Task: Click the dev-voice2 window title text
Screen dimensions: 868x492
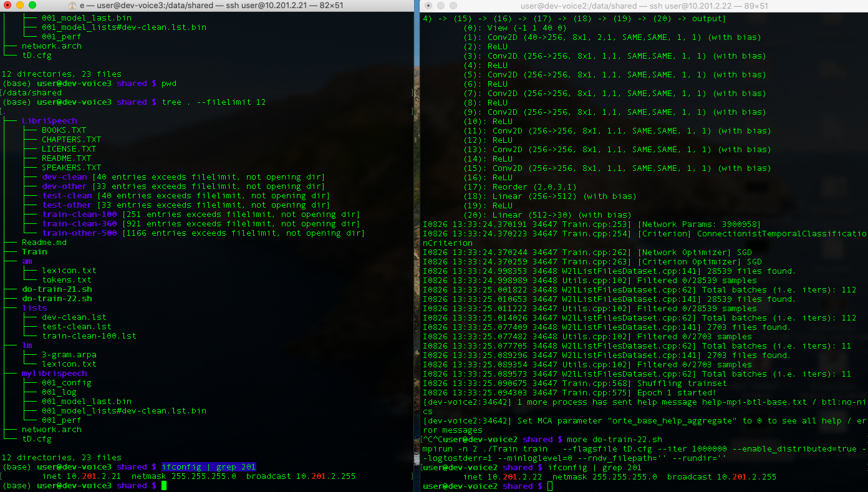Action: 644,6
